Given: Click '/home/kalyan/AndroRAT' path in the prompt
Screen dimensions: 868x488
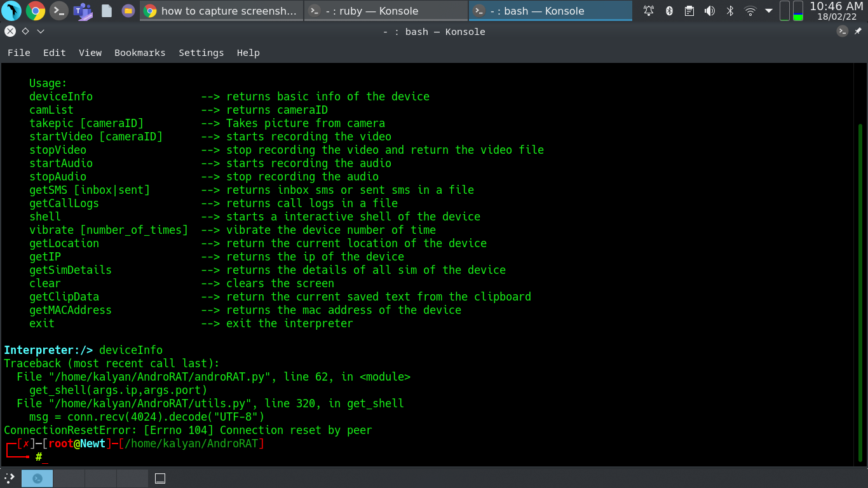Looking at the screenshot, I should point(191,444).
